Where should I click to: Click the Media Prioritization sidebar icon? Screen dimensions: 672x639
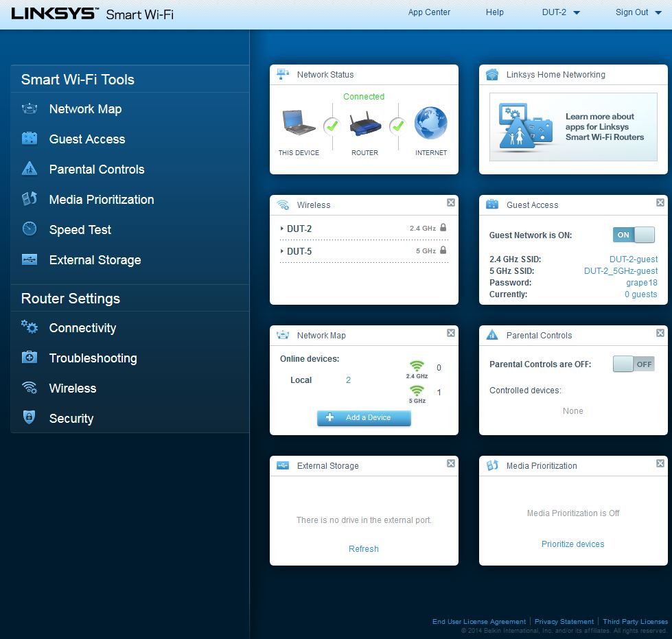(30, 199)
